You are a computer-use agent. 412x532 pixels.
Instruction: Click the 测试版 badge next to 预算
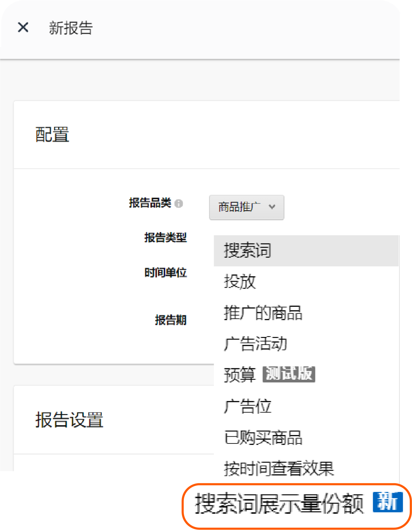pos(289,374)
